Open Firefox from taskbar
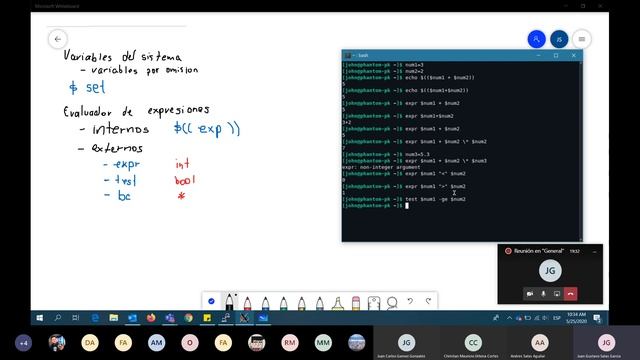The width and height of the screenshot is (640, 360). pos(151,318)
